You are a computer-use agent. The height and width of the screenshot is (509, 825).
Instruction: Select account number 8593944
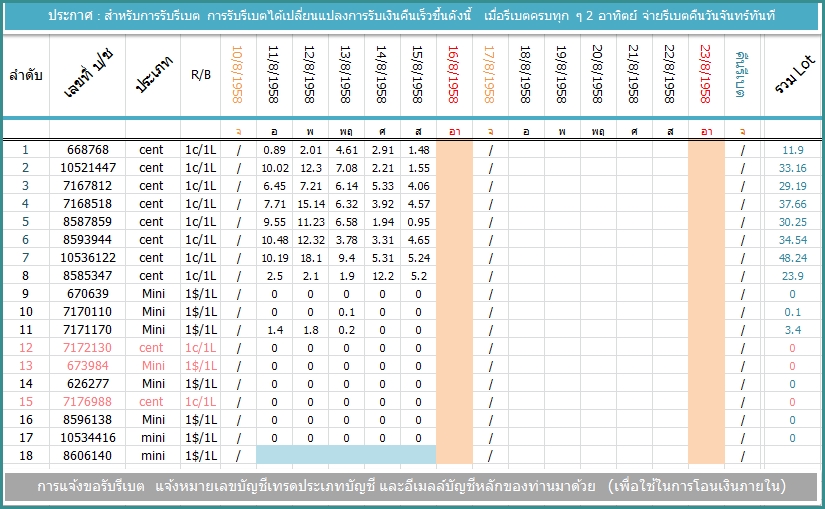point(88,239)
